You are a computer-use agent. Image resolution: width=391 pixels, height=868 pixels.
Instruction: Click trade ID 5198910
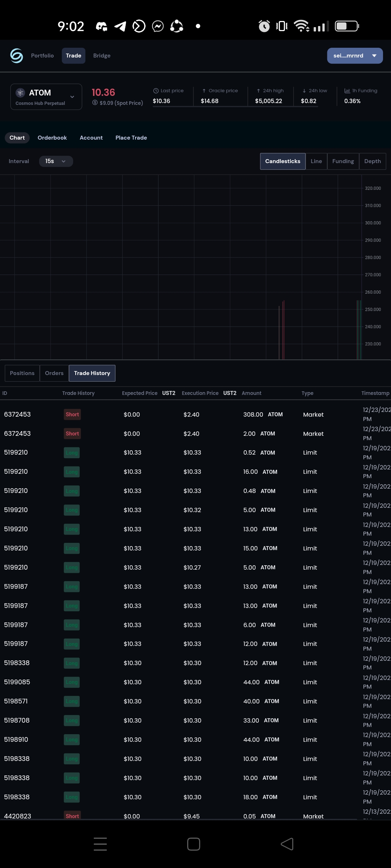(x=16, y=740)
